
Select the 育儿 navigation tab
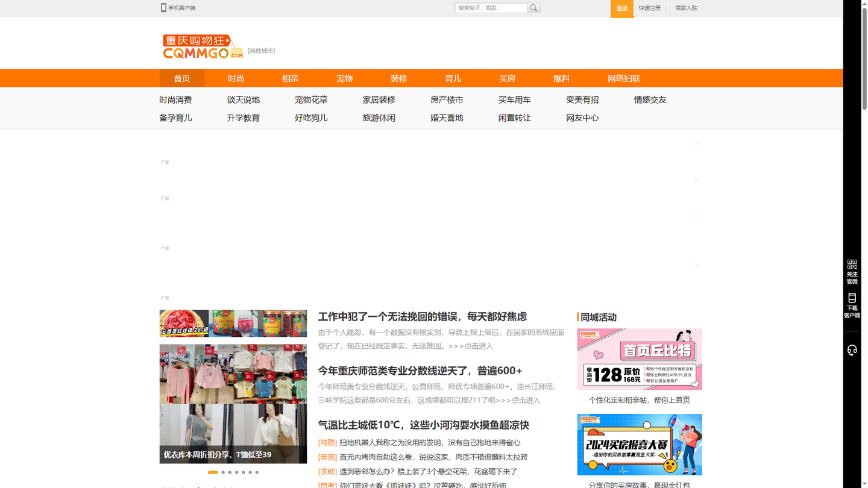coord(453,78)
